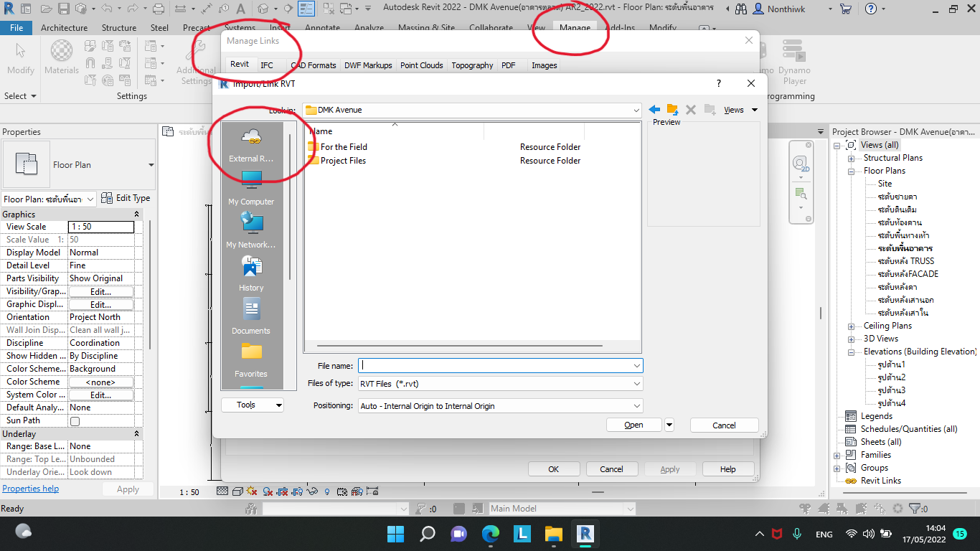Open the Materials tool in Settings panel
This screenshot has height=551, width=980.
[61, 57]
